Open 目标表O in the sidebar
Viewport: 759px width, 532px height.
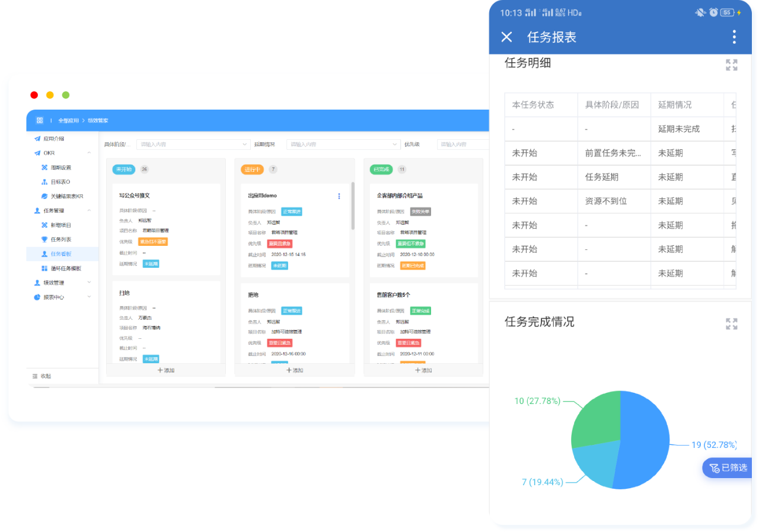tap(60, 182)
